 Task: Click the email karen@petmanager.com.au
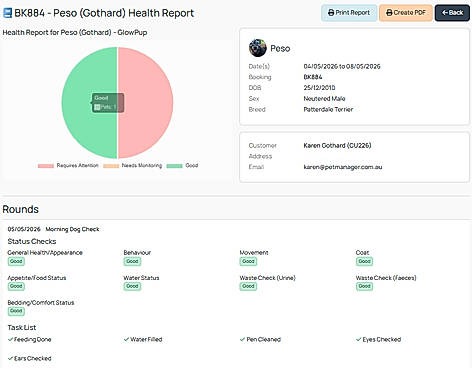point(343,167)
